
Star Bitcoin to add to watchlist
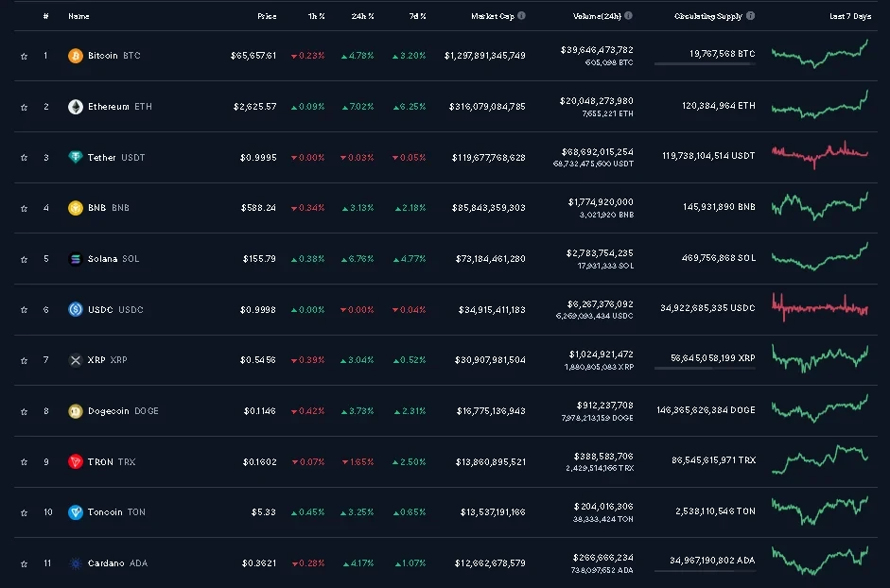tap(24, 56)
